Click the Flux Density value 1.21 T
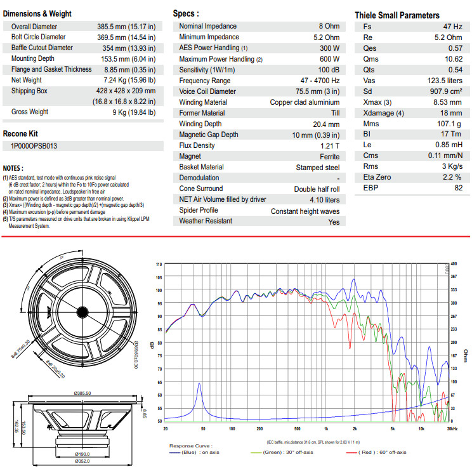Viewport: 472px width, 476px height. click(x=330, y=146)
